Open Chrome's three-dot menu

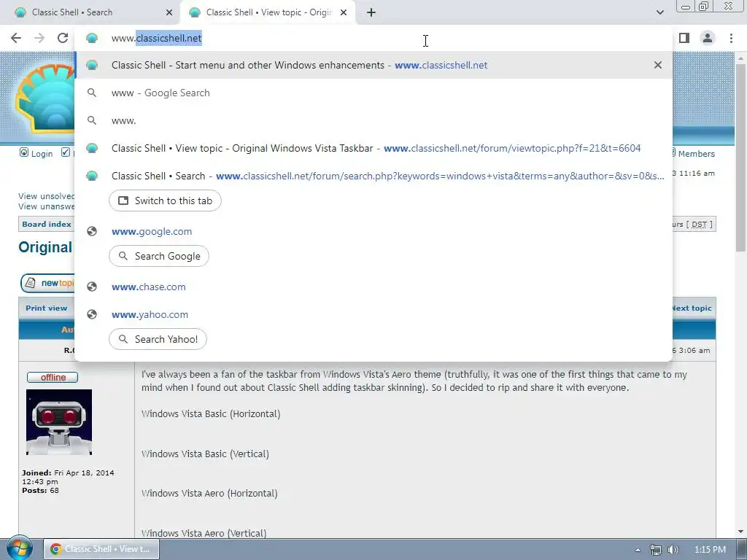tap(731, 38)
